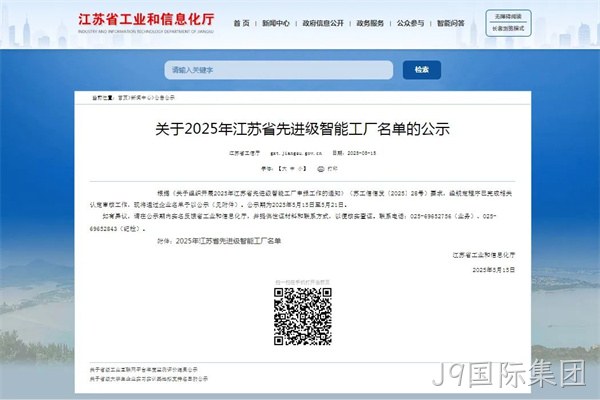The image size is (600, 400).
Task: Select the title 关于2025年江苏省先进级智能工厂名单的公示
Action: click(302, 129)
